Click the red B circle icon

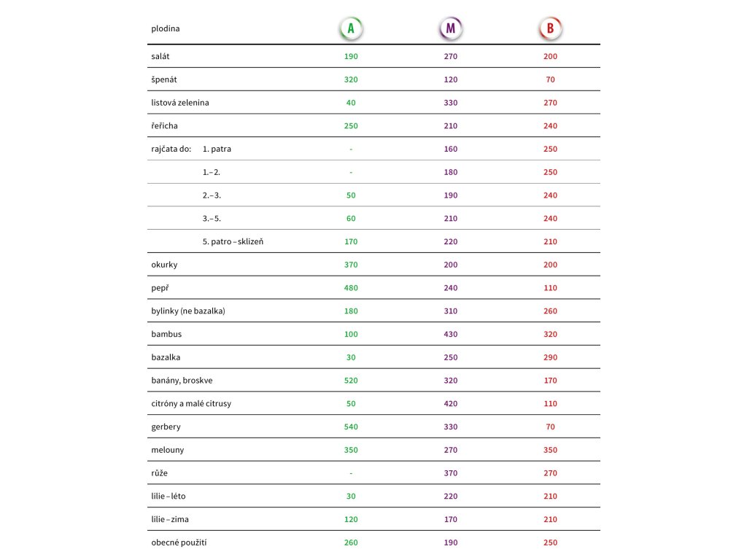click(x=550, y=28)
